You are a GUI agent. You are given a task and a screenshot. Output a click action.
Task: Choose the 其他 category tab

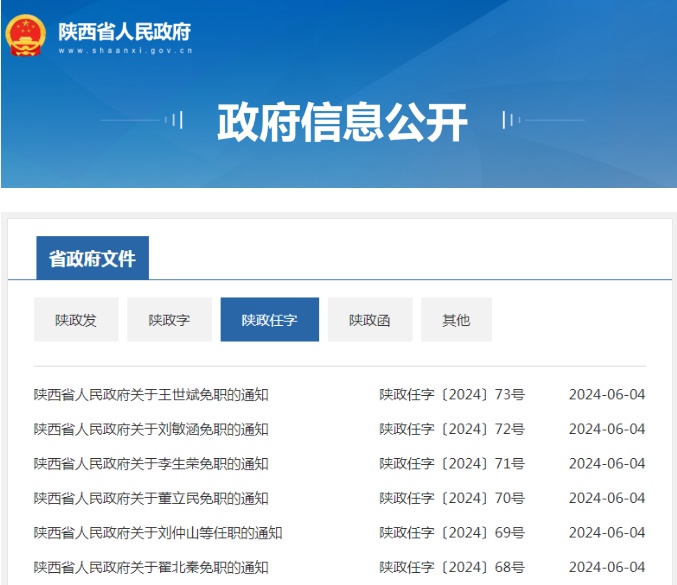(x=456, y=320)
